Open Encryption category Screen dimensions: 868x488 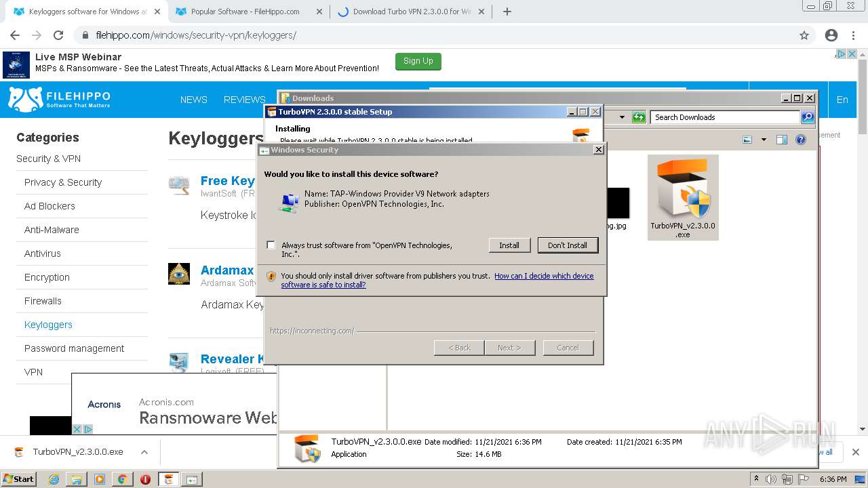47,277
